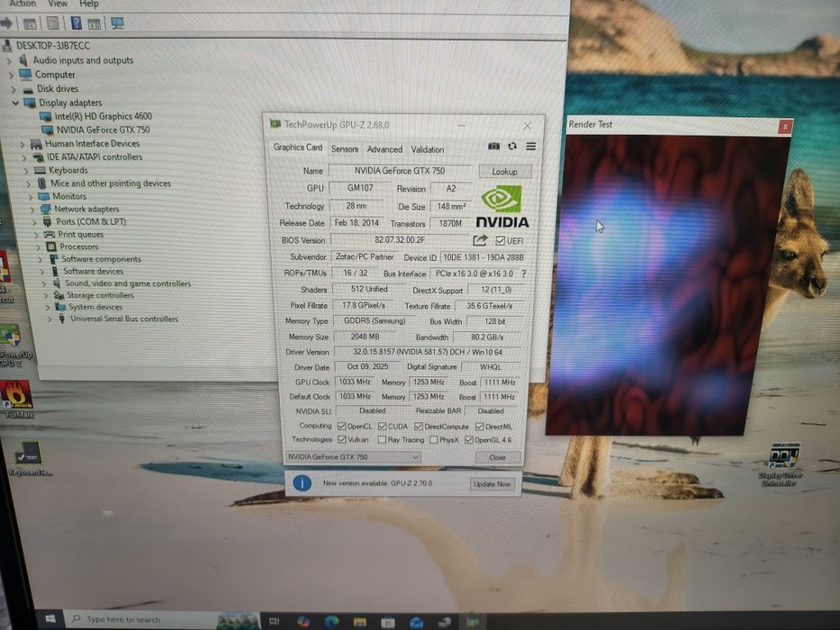The height and width of the screenshot is (630, 840).
Task: Toggle the CUDA checkbox
Action: 382,427
